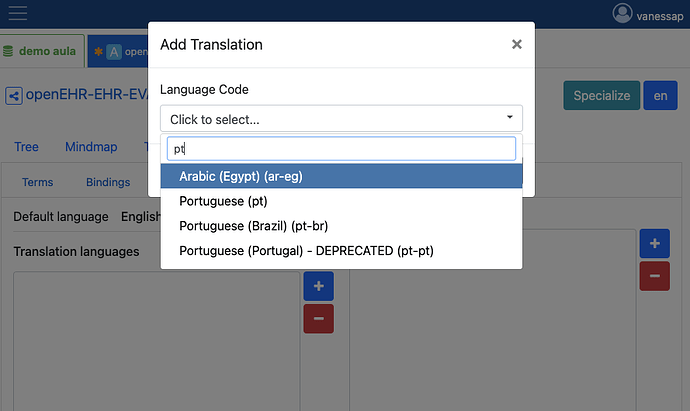Click the vanessap user avatar icon
The height and width of the screenshot is (411, 690).
click(623, 14)
